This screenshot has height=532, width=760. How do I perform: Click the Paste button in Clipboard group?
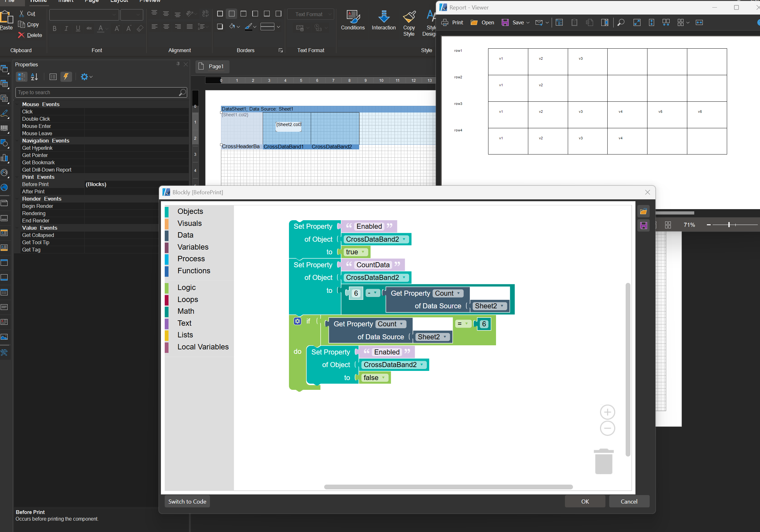[x=6, y=21]
